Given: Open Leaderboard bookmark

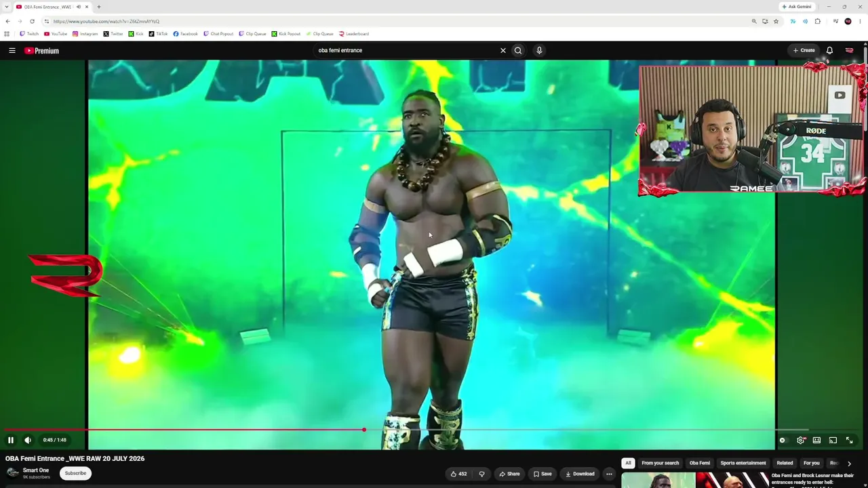Looking at the screenshot, I should [x=354, y=34].
